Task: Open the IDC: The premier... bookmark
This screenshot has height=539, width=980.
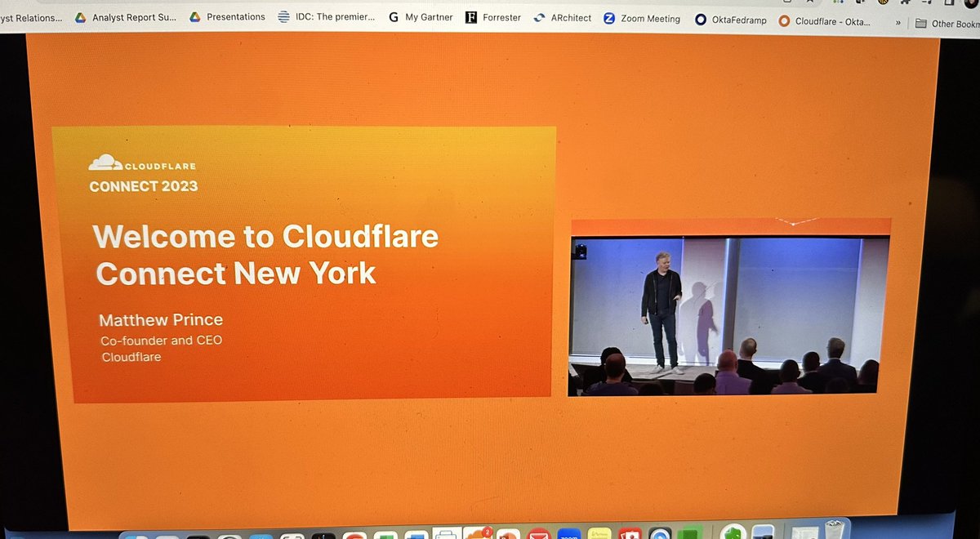Action: coord(327,16)
